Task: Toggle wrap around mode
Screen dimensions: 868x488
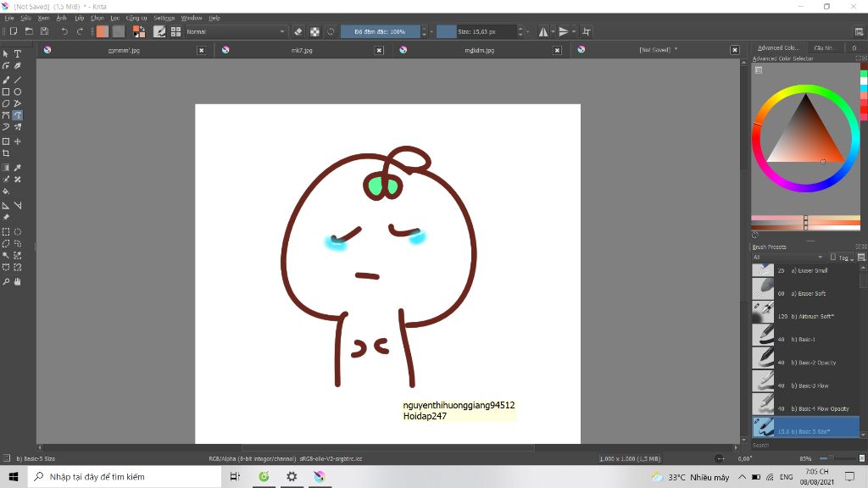Action: click(587, 31)
